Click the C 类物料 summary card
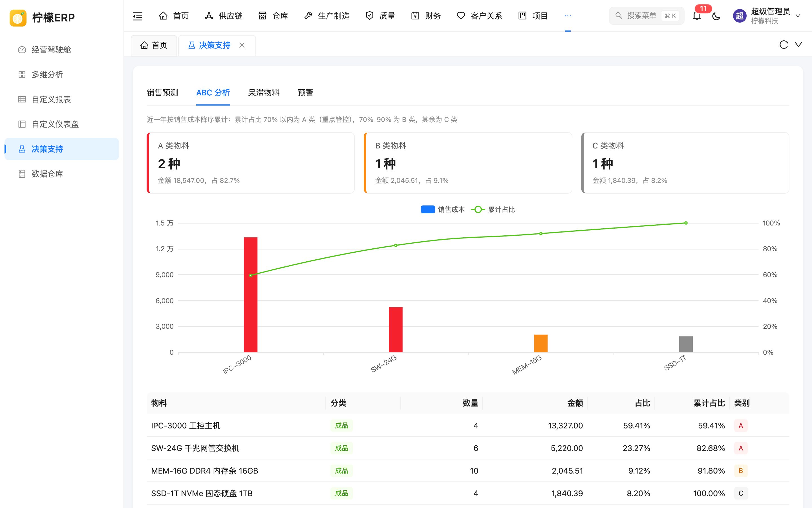This screenshot has width=812, height=508. [x=685, y=163]
